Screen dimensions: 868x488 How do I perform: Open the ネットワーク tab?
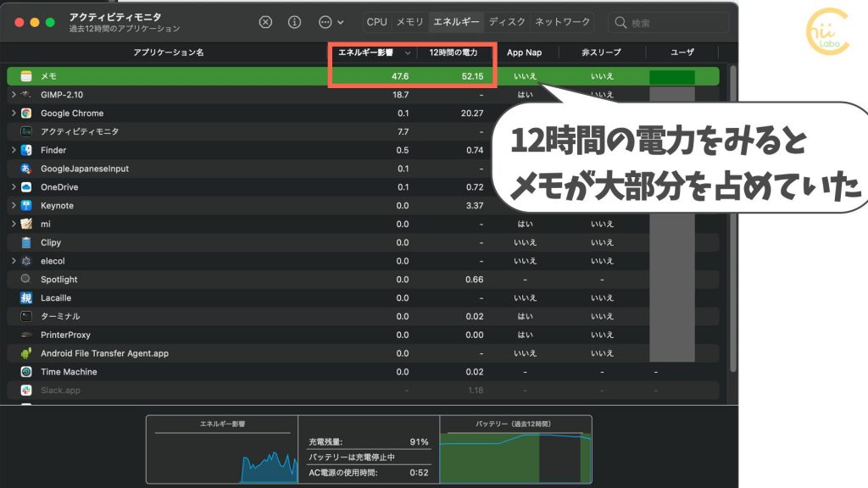562,22
